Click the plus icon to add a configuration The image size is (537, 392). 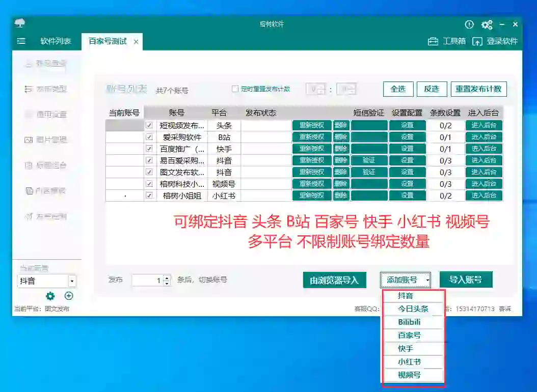coord(69,296)
